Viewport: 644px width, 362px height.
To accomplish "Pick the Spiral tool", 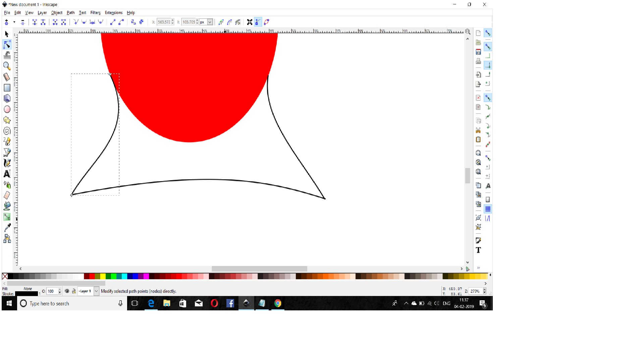I will (x=7, y=131).
